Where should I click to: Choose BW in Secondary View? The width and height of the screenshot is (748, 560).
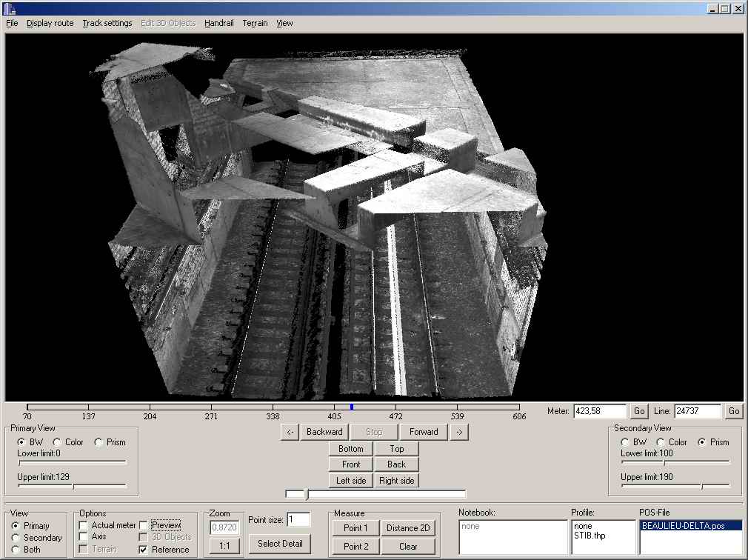click(x=625, y=442)
